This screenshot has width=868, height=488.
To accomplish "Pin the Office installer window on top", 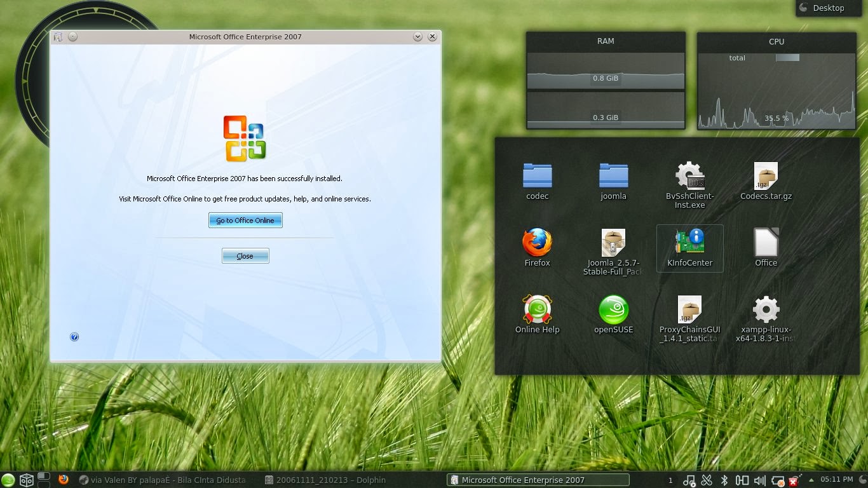I will (73, 36).
